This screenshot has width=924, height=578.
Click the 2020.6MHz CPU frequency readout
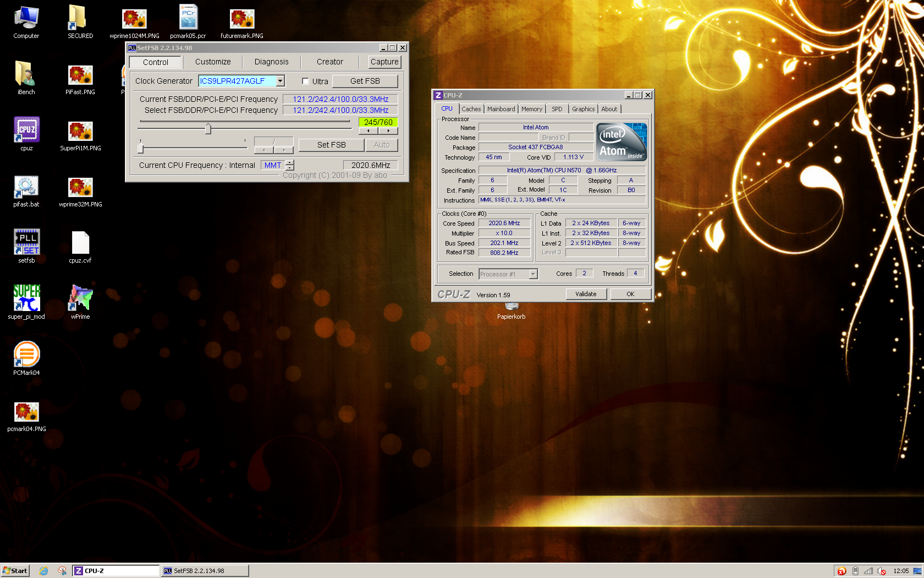(371, 165)
